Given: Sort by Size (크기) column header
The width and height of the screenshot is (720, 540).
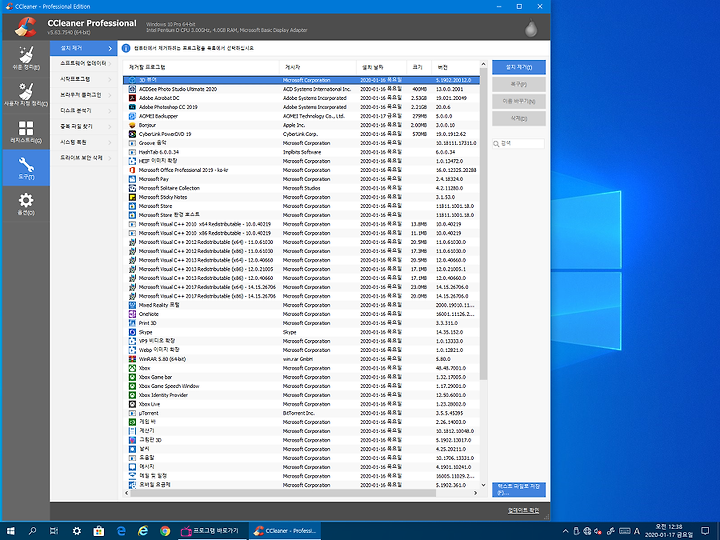Looking at the screenshot, I should pos(419,67).
